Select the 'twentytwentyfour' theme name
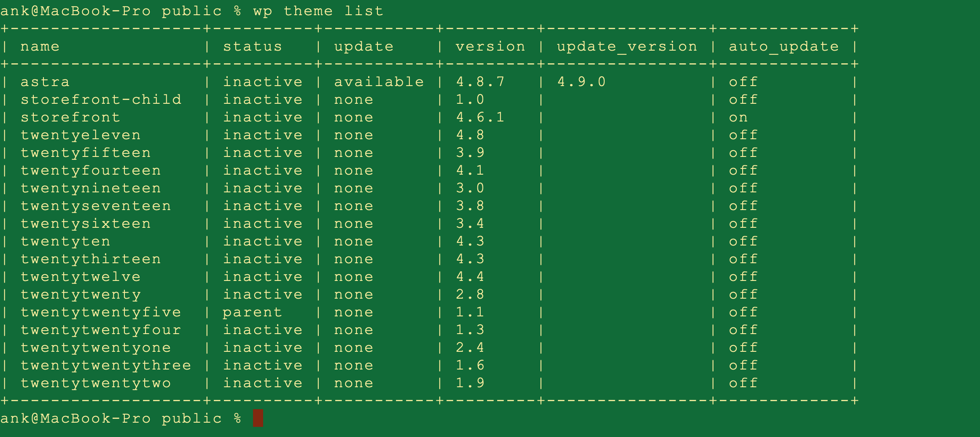 pyautogui.click(x=101, y=330)
